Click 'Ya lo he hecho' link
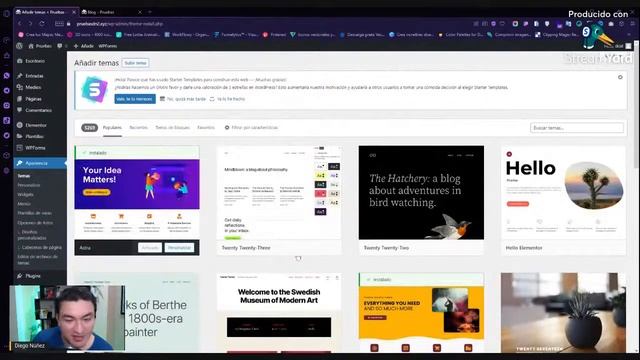This screenshot has width=640, height=360. (x=227, y=99)
